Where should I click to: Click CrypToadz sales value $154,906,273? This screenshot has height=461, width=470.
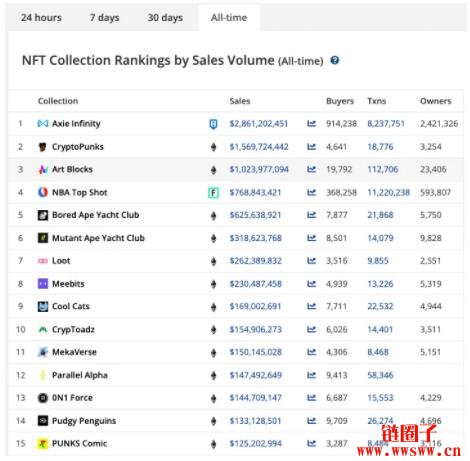(256, 329)
